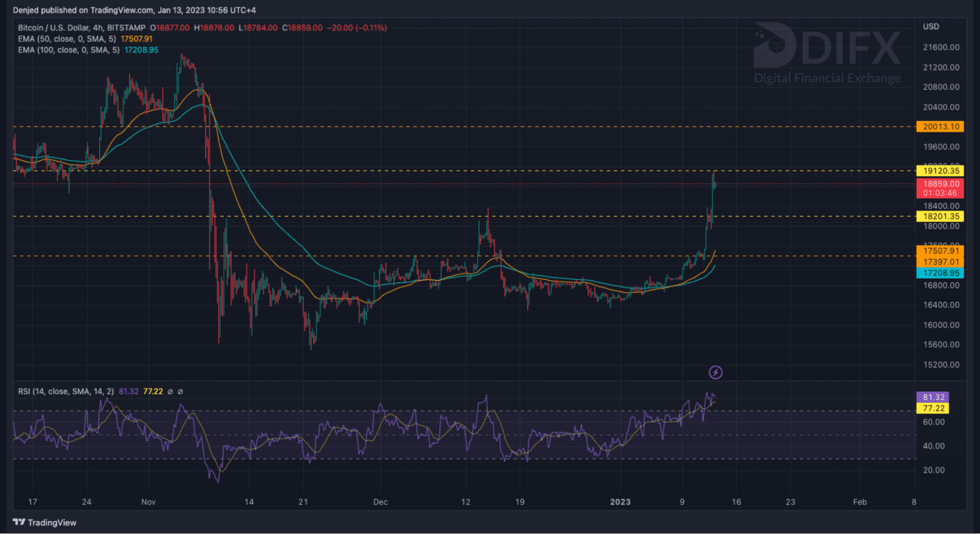Click the purple lightning bolt event icon

(x=715, y=373)
